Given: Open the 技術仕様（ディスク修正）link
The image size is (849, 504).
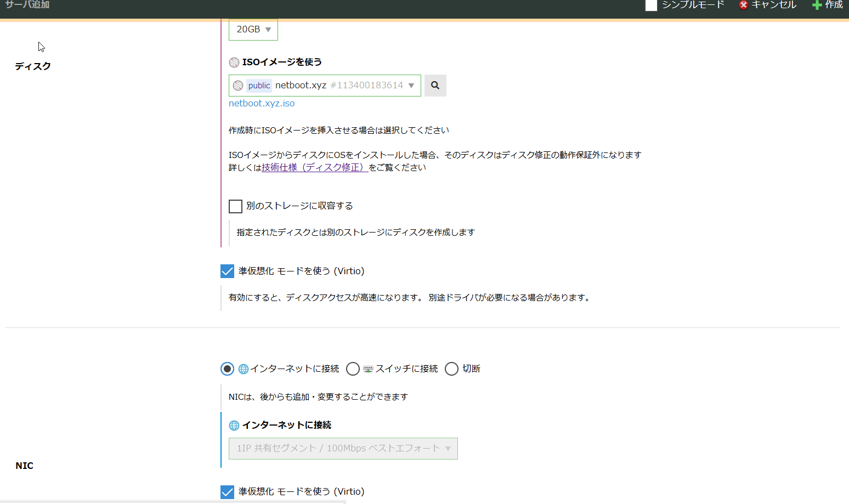Looking at the screenshot, I should [x=314, y=167].
